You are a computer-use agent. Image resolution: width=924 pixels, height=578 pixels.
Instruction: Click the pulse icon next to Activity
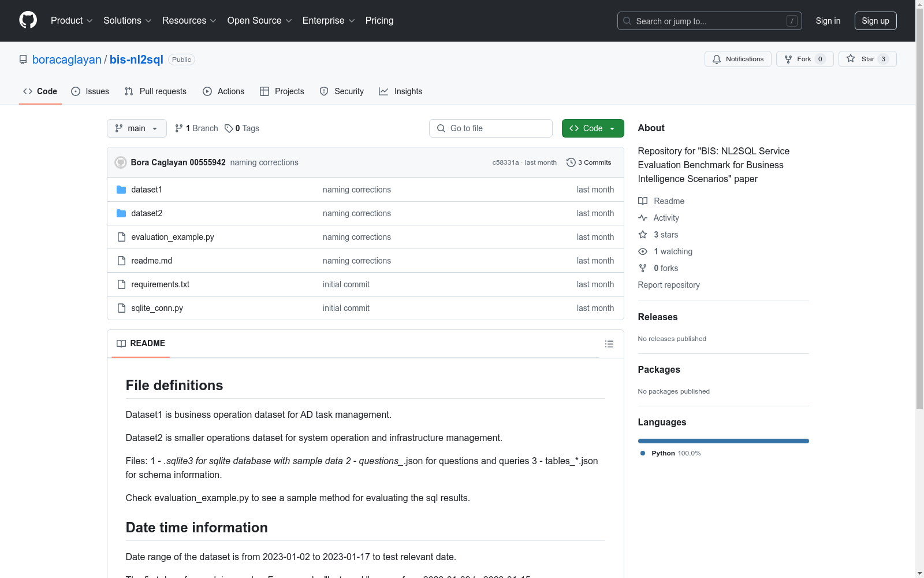643,218
